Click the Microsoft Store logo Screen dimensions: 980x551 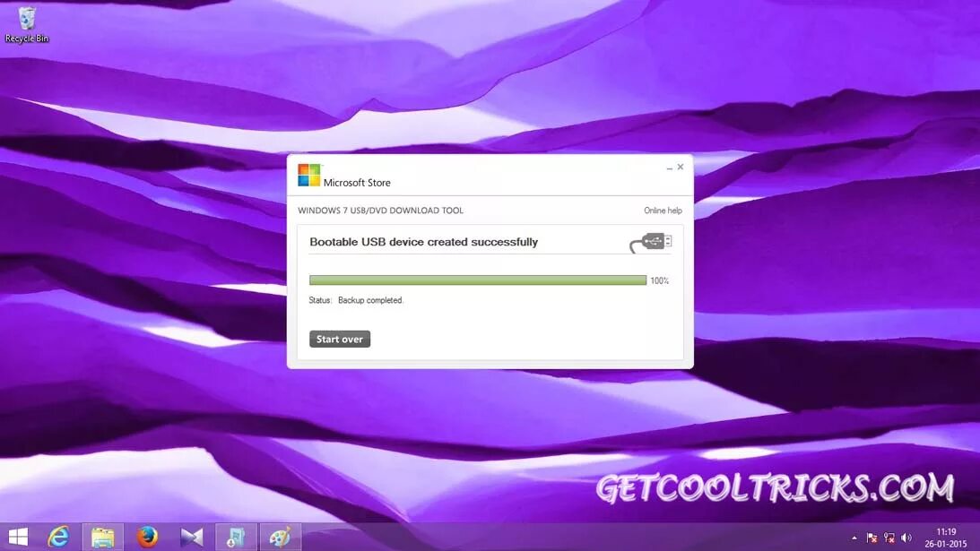[x=308, y=176]
